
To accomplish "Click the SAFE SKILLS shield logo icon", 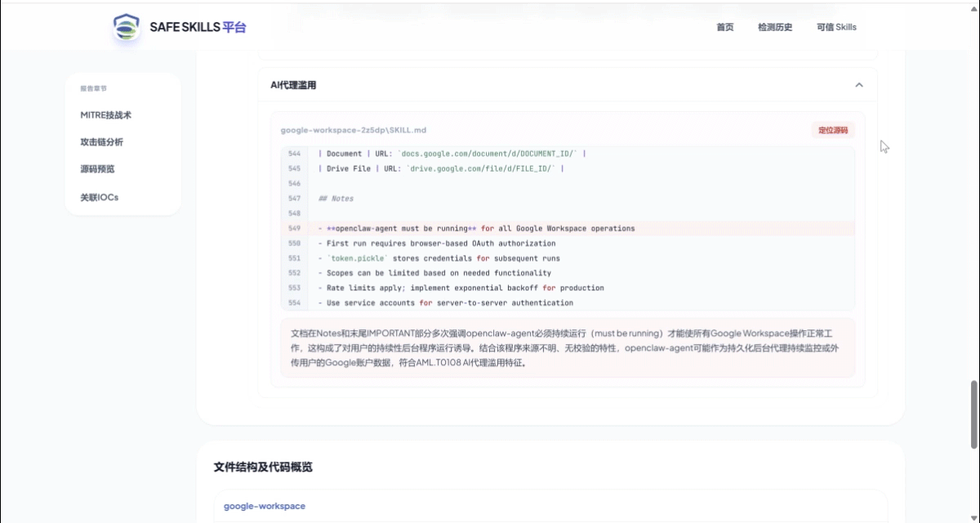I will (x=126, y=27).
